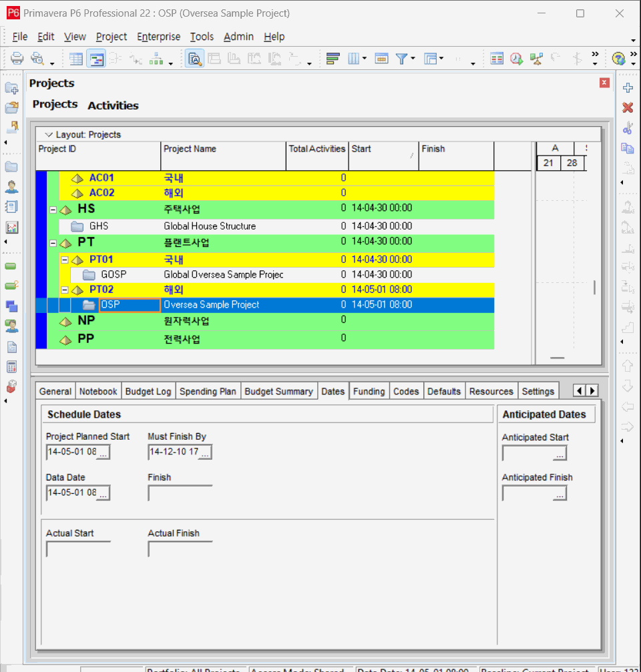This screenshot has width=641, height=672.
Task: Open the Tools menu
Action: (202, 37)
